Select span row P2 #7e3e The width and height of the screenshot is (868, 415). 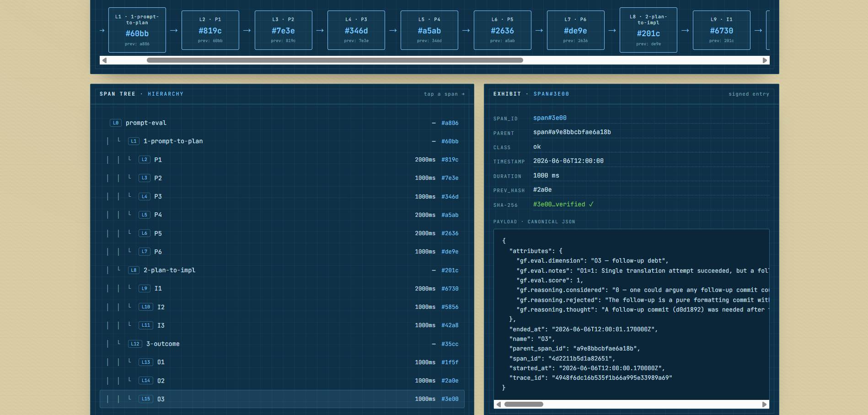(x=282, y=178)
